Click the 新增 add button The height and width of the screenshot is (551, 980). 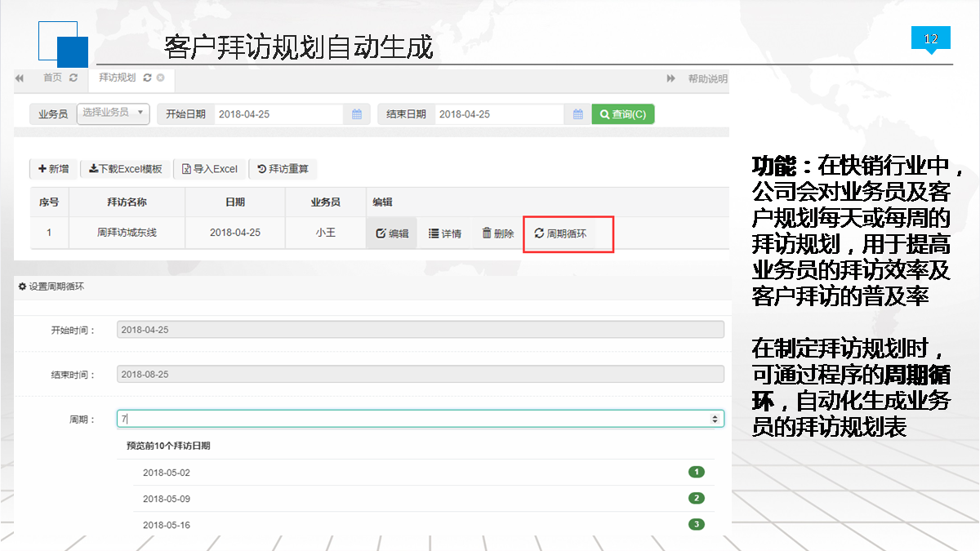tap(53, 169)
